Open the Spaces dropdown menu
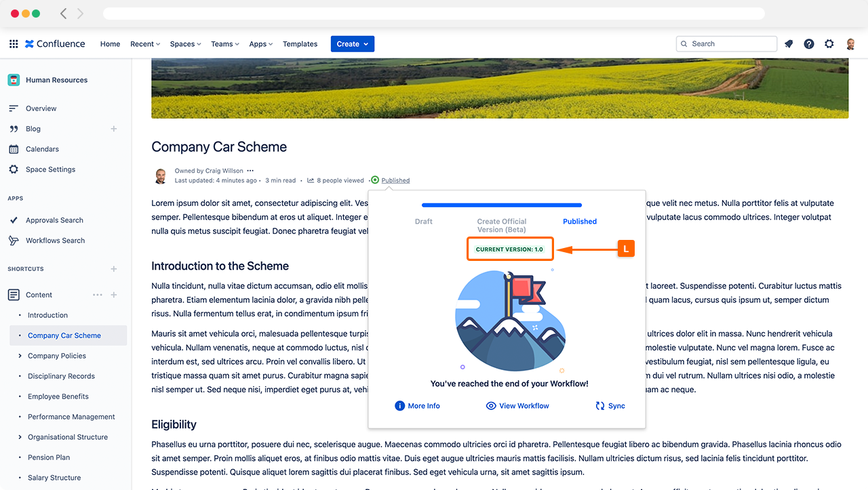 coord(185,44)
